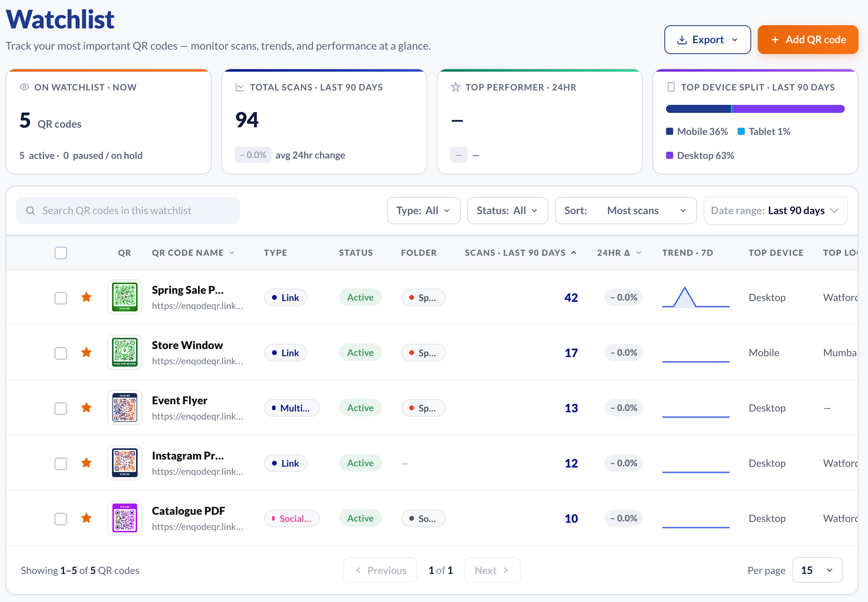The width and height of the screenshot is (868, 602).
Task: Open Store Window QR code image
Action: tap(125, 352)
